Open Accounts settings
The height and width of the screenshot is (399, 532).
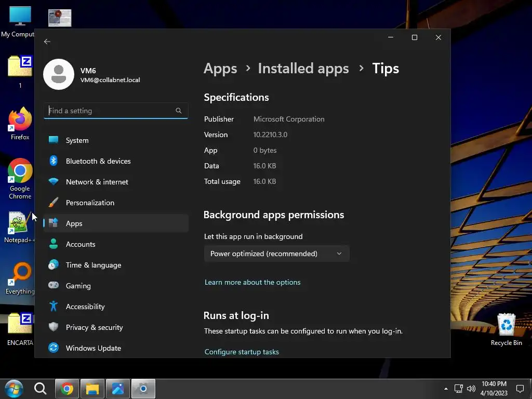point(116,244)
